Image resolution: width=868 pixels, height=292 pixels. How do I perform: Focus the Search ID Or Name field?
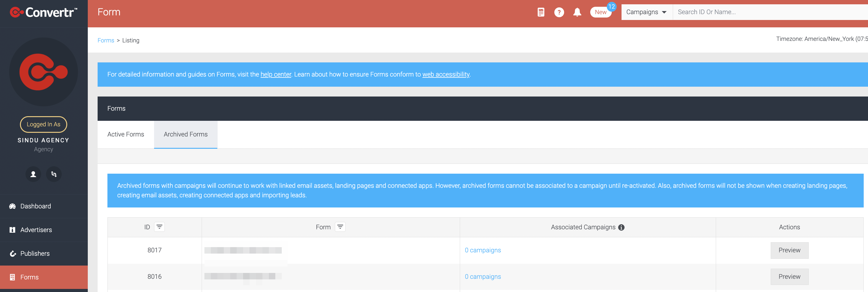point(770,12)
